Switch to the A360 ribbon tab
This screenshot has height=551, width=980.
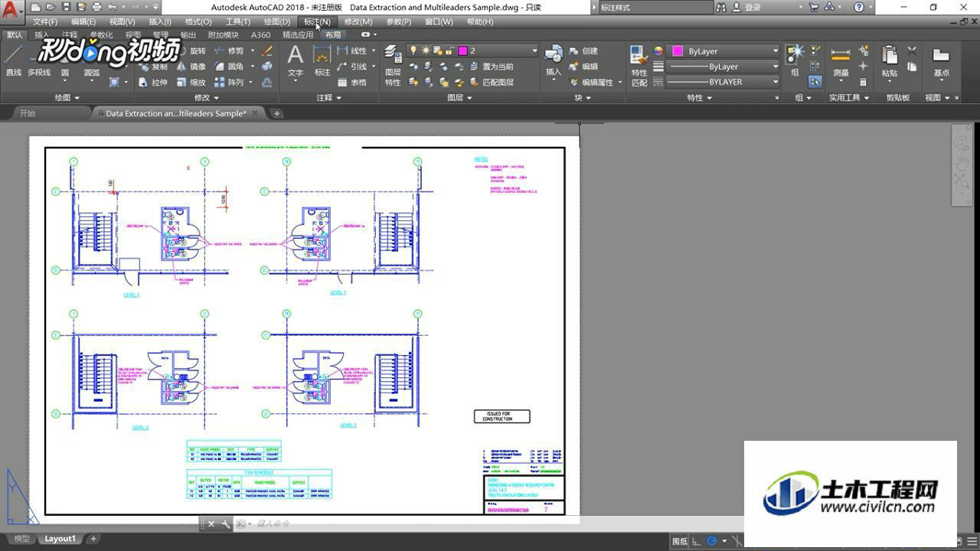pos(260,35)
